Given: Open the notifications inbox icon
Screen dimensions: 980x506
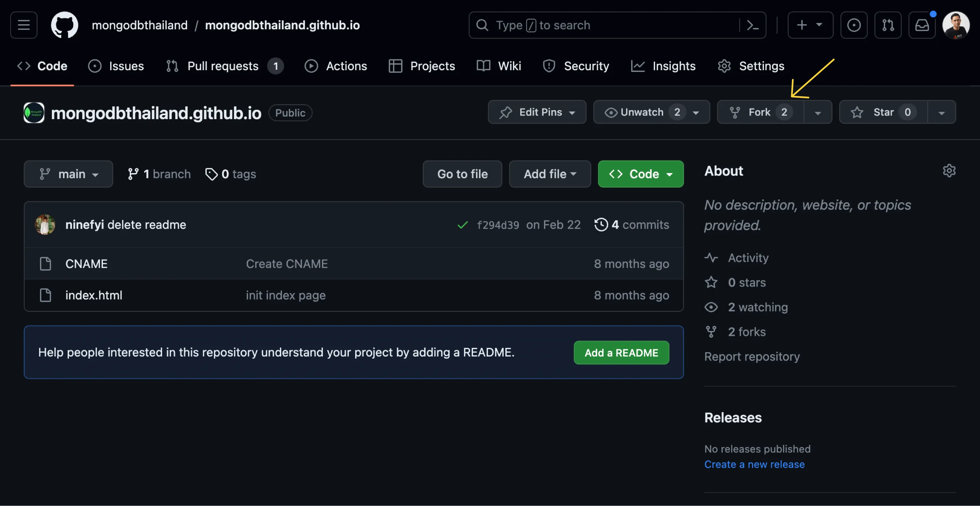Looking at the screenshot, I should [x=921, y=25].
